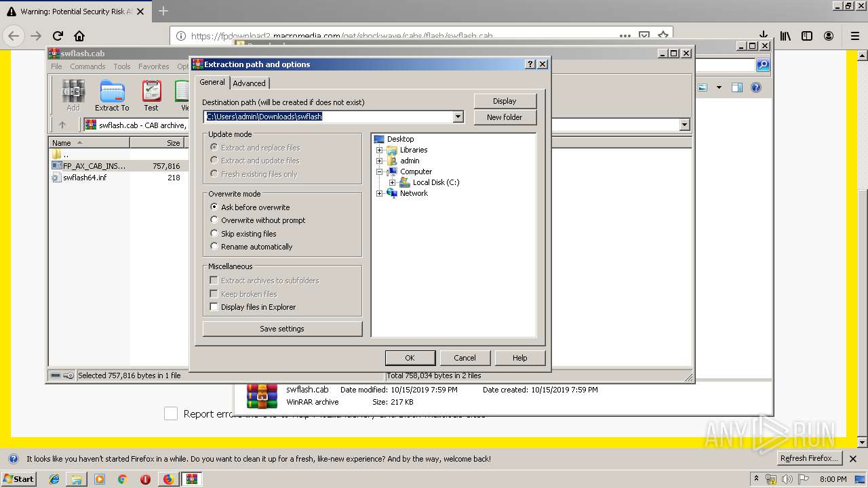The height and width of the screenshot is (488, 868).
Task: Open Chrome from taskbar
Action: [x=122, y=479]
